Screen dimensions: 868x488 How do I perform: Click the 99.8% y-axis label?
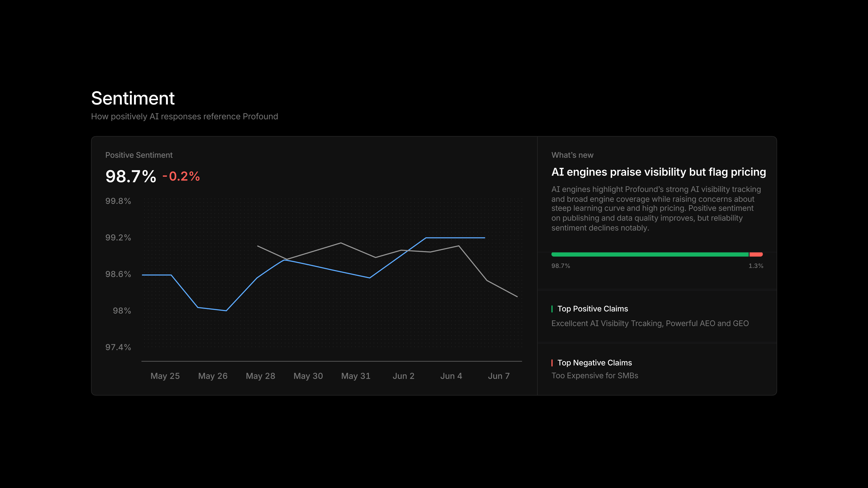tap(118, 201)
